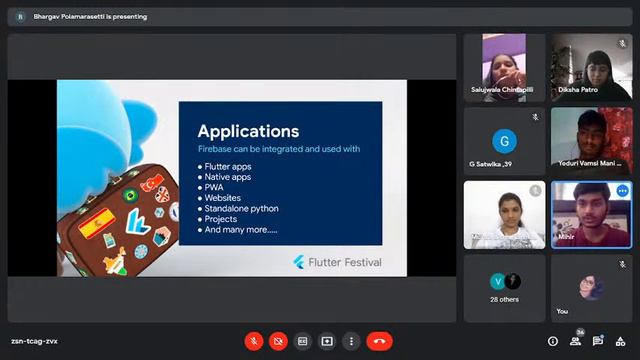Toggle closed captions button
Viewport: 640px width, 360px height.
coord(302,341)
